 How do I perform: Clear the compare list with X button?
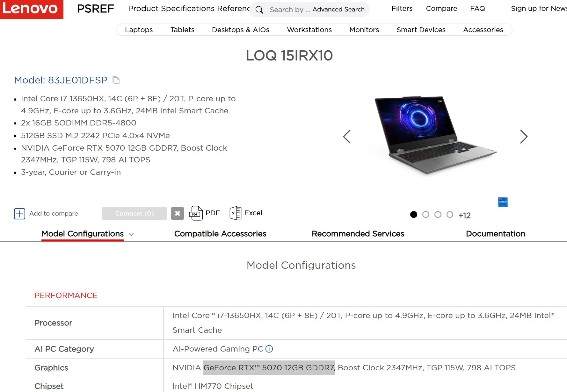pos(178,213)
